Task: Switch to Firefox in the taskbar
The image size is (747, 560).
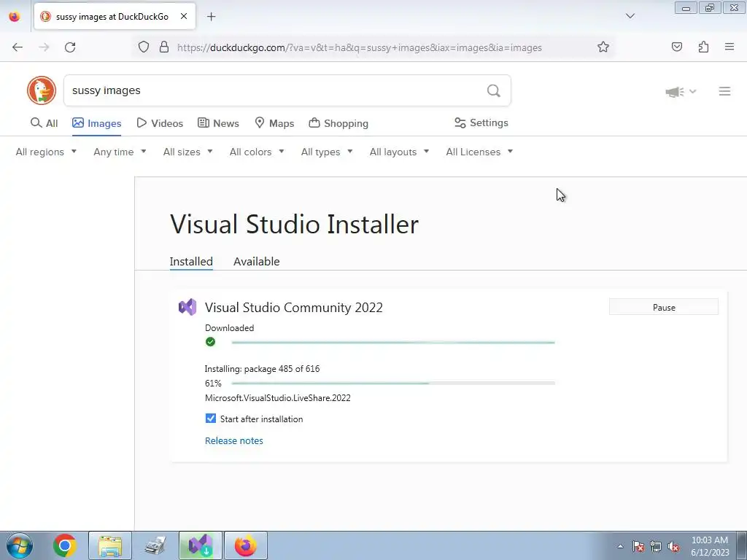Action: 246,545
